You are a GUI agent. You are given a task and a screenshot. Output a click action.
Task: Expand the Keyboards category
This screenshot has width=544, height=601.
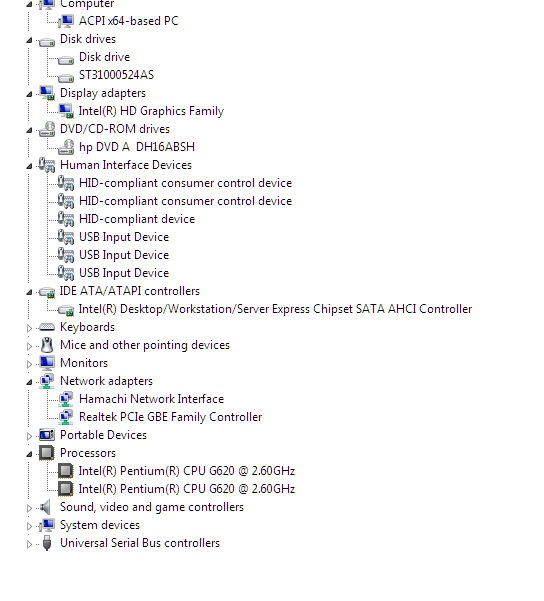click(x=29, y=328)
